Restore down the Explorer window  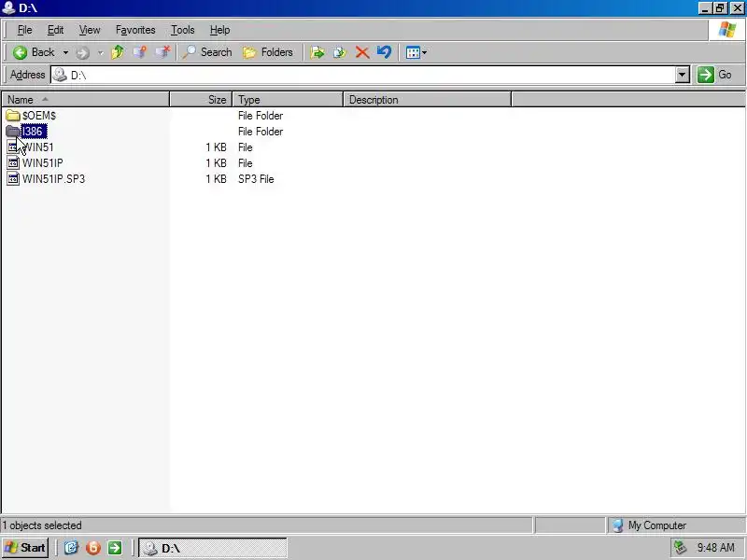(x=720, y=8)
